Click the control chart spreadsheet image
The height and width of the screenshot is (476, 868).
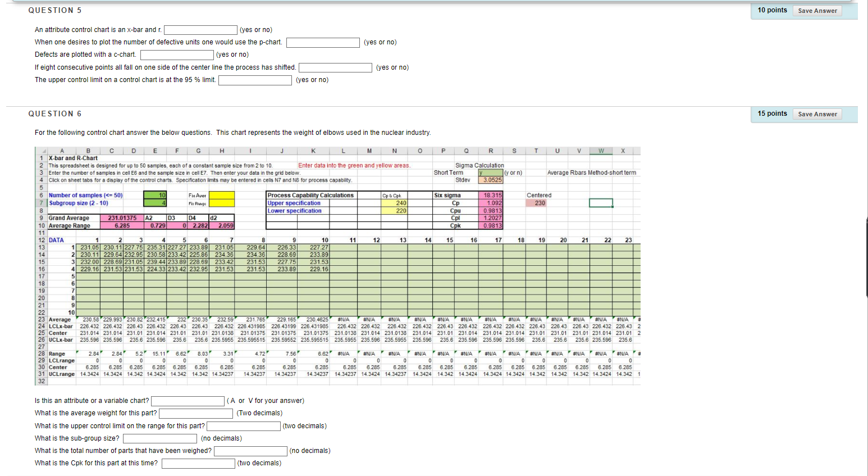pyautogui.click(x=337, y=266)
